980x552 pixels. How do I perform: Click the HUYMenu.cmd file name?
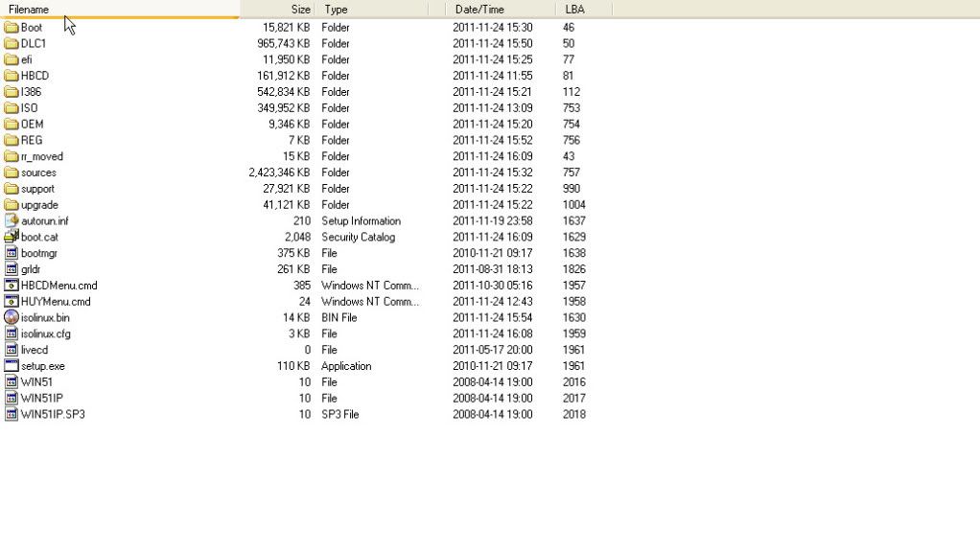tap(56, 302)
